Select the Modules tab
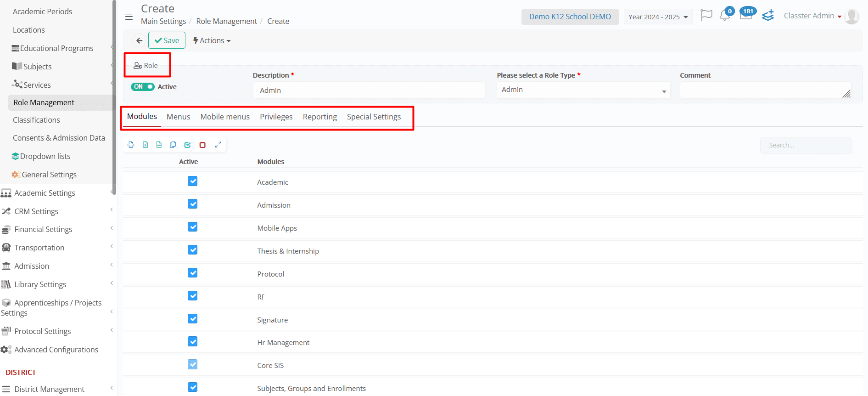 pos(142,116)
